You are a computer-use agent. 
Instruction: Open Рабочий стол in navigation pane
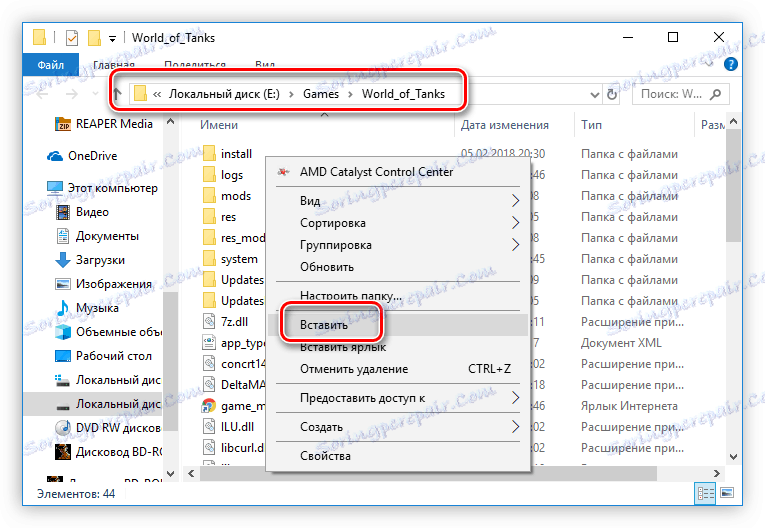coord(103,356)
